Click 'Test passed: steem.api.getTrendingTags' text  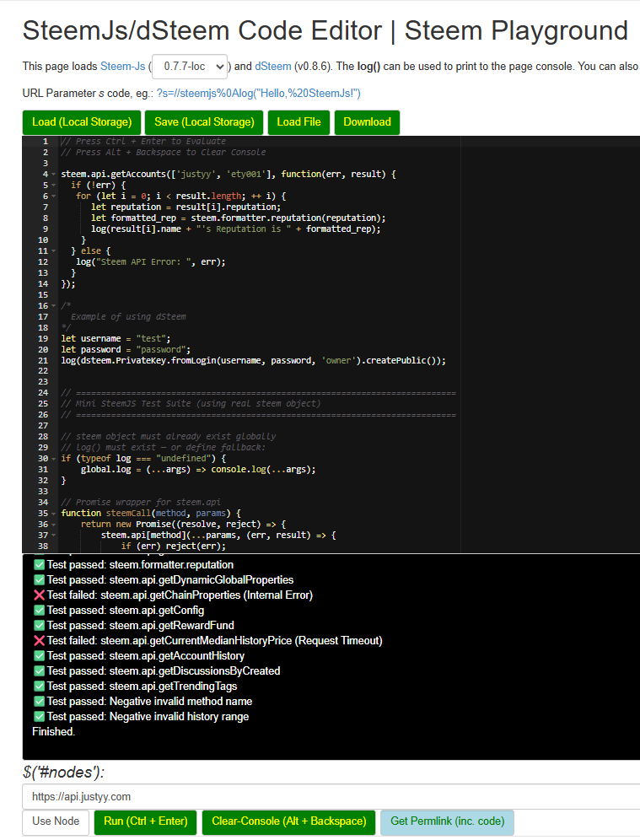142,687
